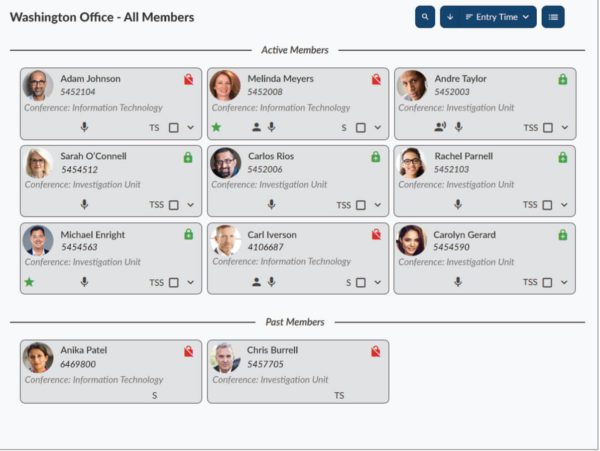Image resolution: width=600 pixels, height=451 pixels.
Task: Click Adam Johnson's red unlocked padlock icon
Action: click(x=188, y=79)
